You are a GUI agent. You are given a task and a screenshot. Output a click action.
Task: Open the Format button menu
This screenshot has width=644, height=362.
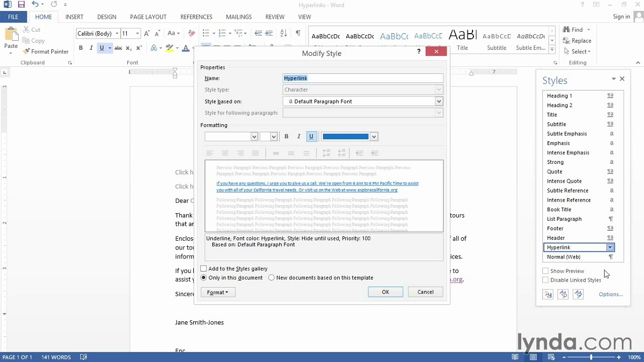(x=218, y=292)
